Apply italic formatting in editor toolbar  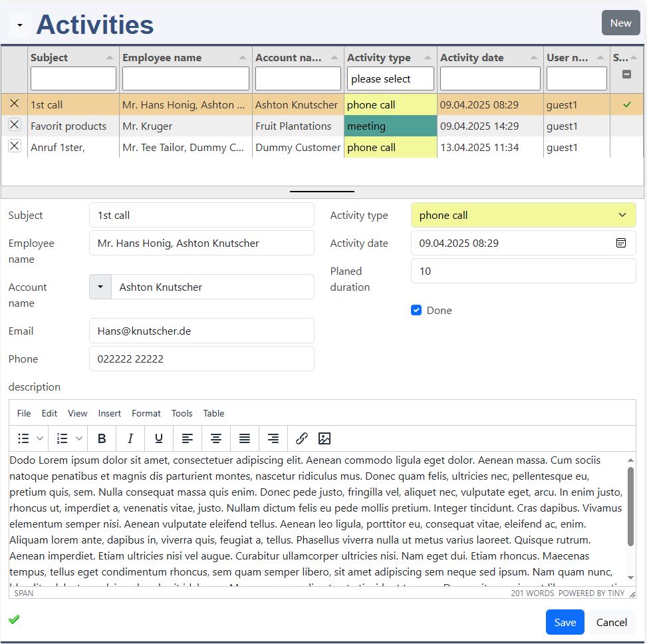coord(130,438)
